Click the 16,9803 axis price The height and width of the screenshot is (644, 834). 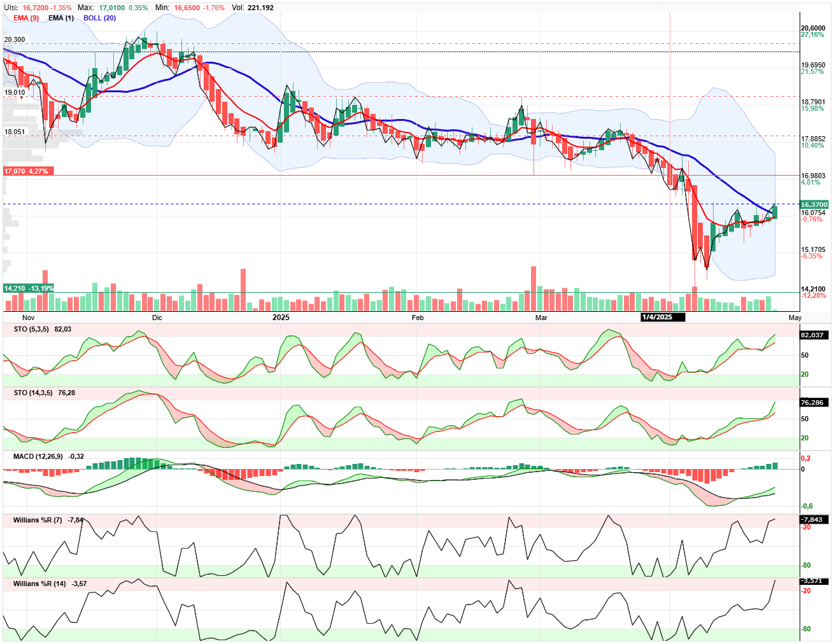click(813, 176)
